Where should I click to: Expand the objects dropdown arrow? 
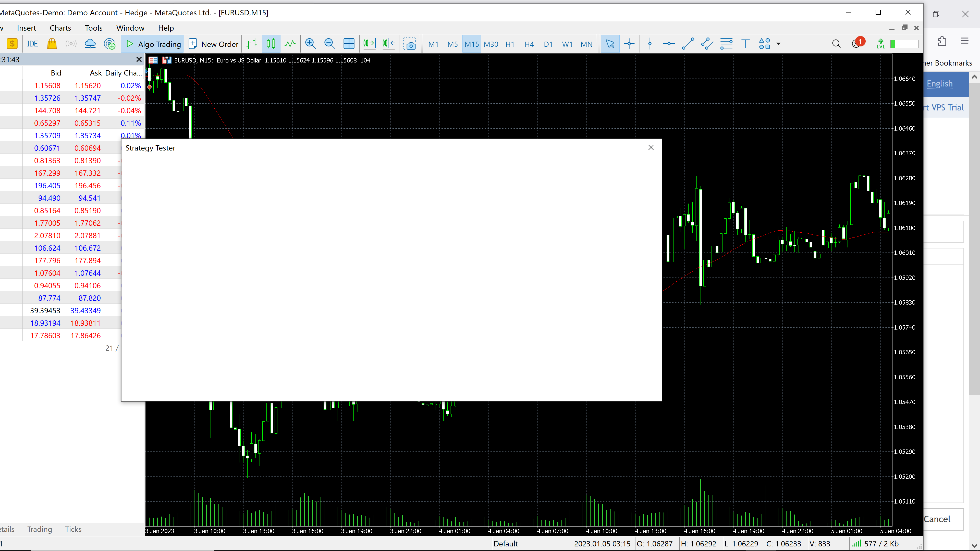pyautogui.click(x=778, y=44)
